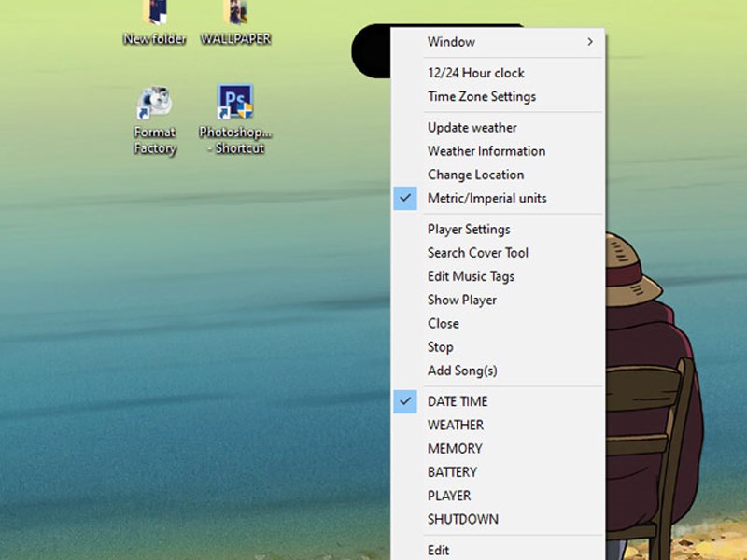
Task: Open Player Settings
Action: [x=469, y=230]
